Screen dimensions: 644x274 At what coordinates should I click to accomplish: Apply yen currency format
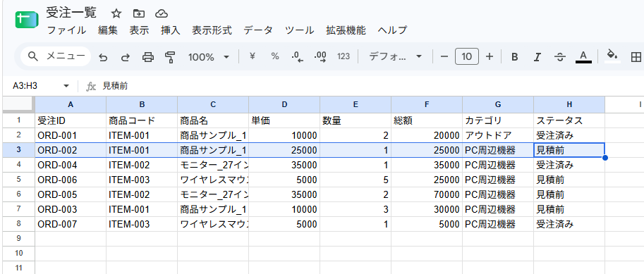pos(253,56)
